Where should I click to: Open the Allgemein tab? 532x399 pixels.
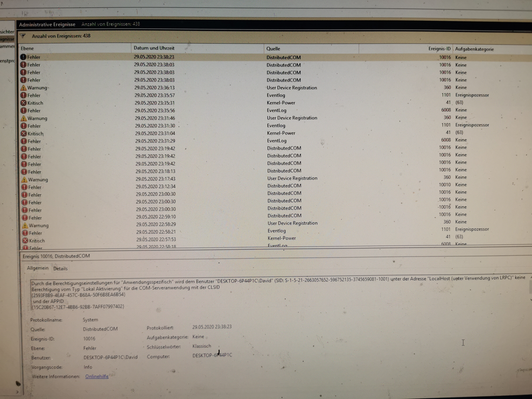[x=37, y=268]
